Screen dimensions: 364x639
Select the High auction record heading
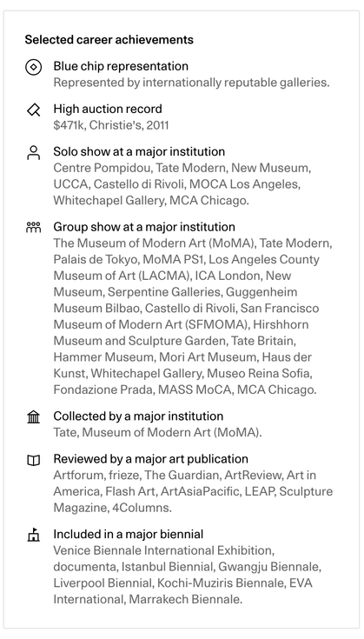pyautogui.click(x=108, y=109)
